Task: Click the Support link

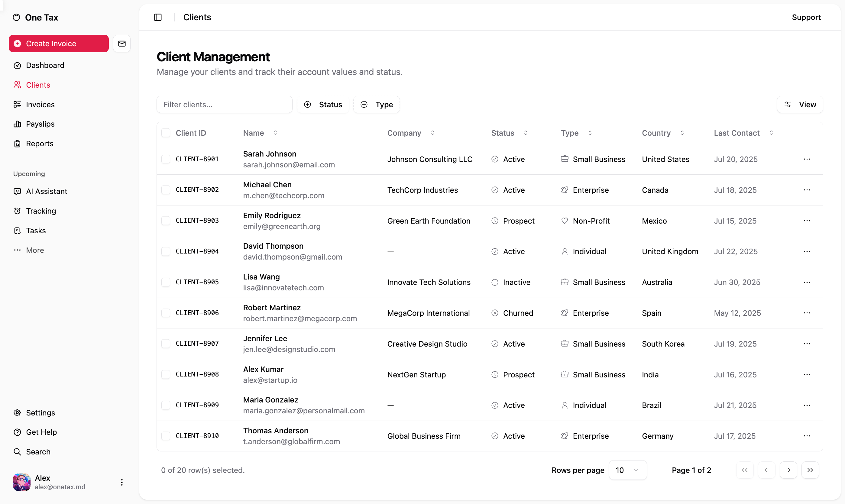Action: click(x=806, y=17)
